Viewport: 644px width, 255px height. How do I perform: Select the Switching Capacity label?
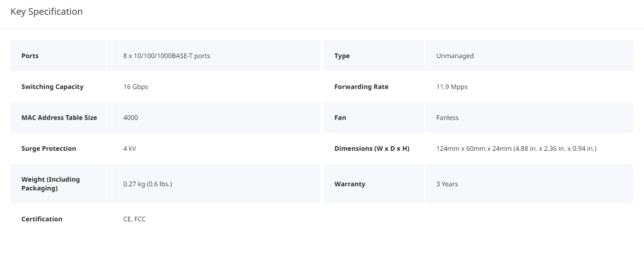52,87
